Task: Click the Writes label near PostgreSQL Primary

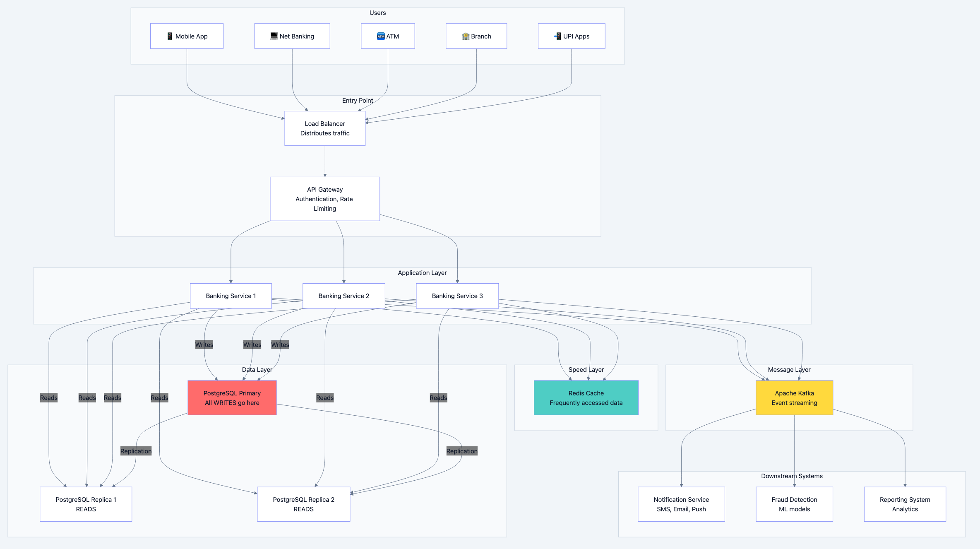Action: 204,344
